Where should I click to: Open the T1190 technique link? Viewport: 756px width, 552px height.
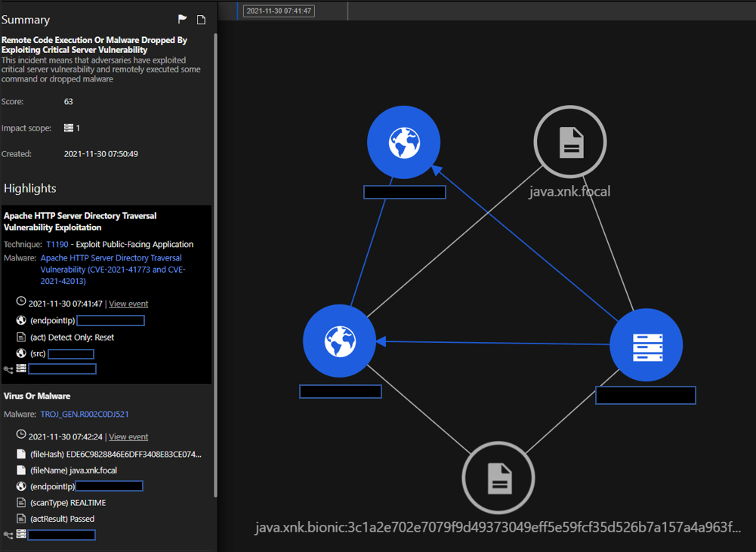pos(57,245)
